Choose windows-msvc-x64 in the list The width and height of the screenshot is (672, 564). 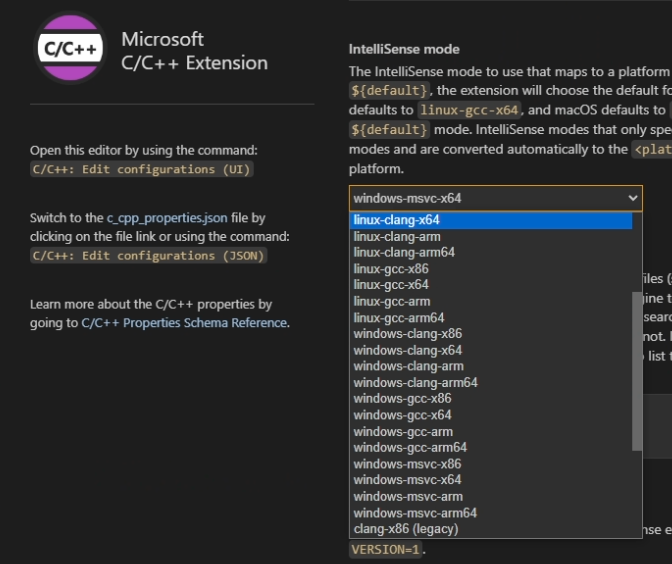pos(491,480)
